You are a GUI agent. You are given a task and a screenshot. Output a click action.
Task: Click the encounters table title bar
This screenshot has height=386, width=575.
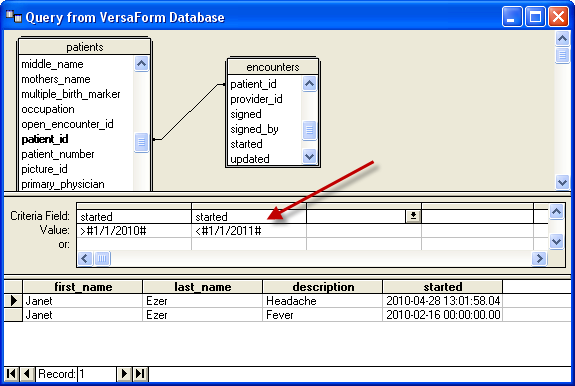pyautogui.click(x=272, y=67)
